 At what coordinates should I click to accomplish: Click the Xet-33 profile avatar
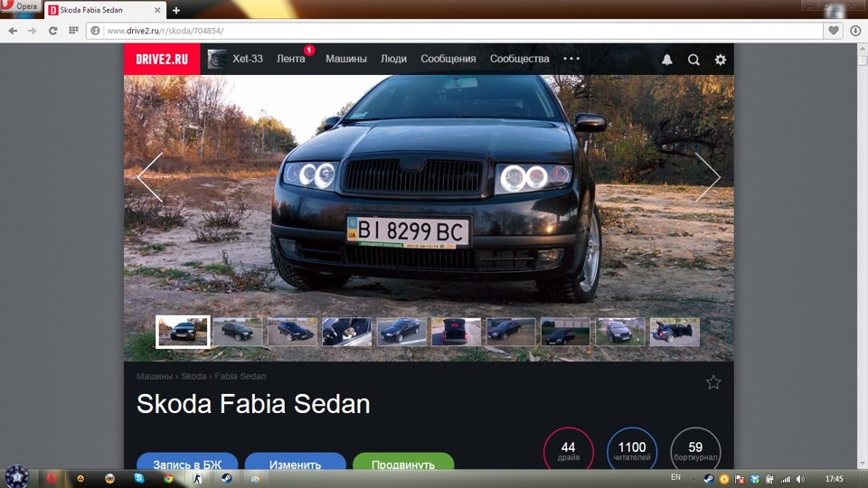(216, 59)
